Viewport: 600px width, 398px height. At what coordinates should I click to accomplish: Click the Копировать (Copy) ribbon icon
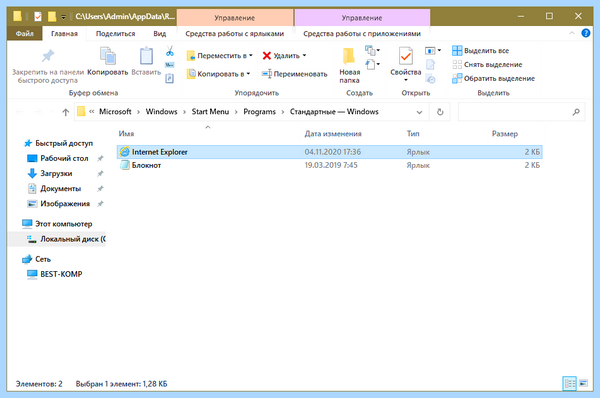108,55
